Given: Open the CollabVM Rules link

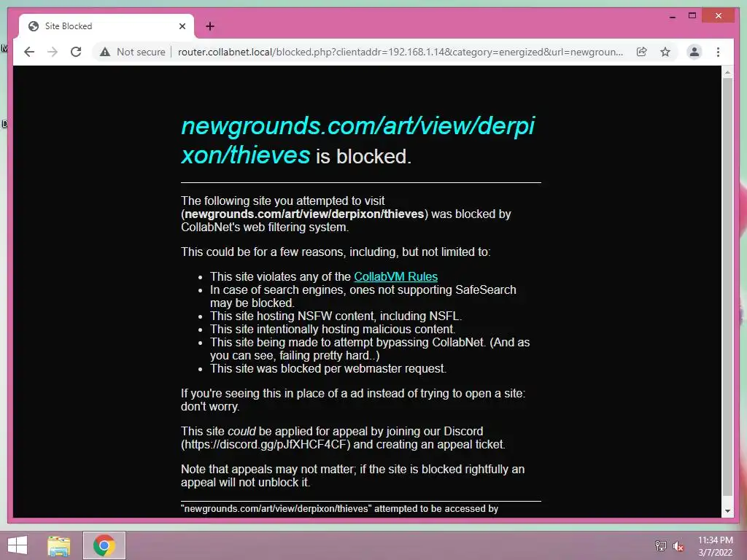Looking at the screenshot, I should (x=395, y=276).
